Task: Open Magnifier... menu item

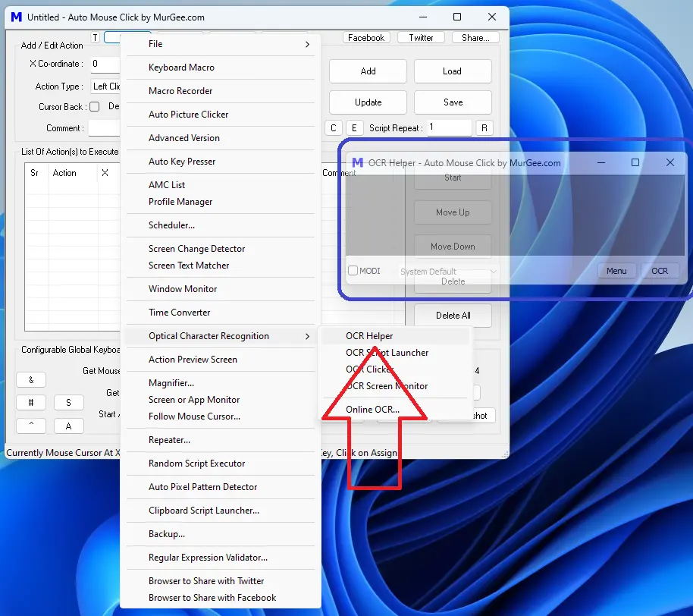Action: (221, 383)
